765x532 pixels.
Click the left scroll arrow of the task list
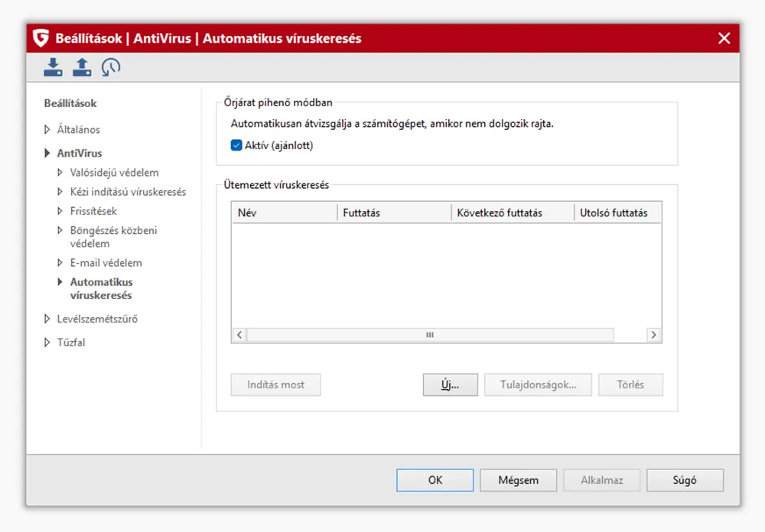click(x=239, y=335)
